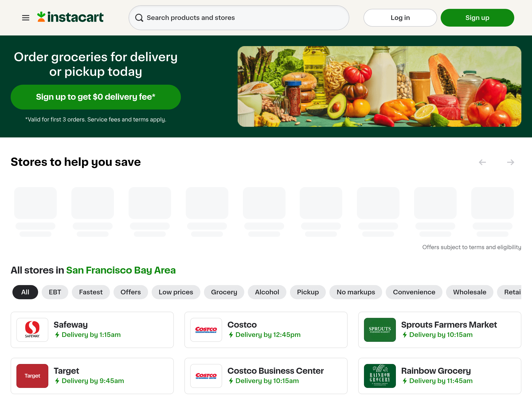The height and width of the screenshot is (399, 532).
Task: Click the search magnifier icon
Action: click(139, 18)
